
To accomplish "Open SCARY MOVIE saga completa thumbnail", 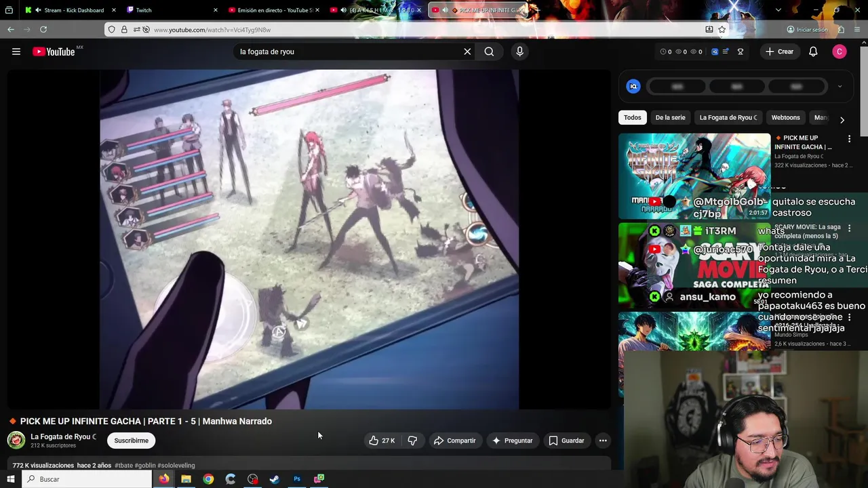I will (694, 265).
